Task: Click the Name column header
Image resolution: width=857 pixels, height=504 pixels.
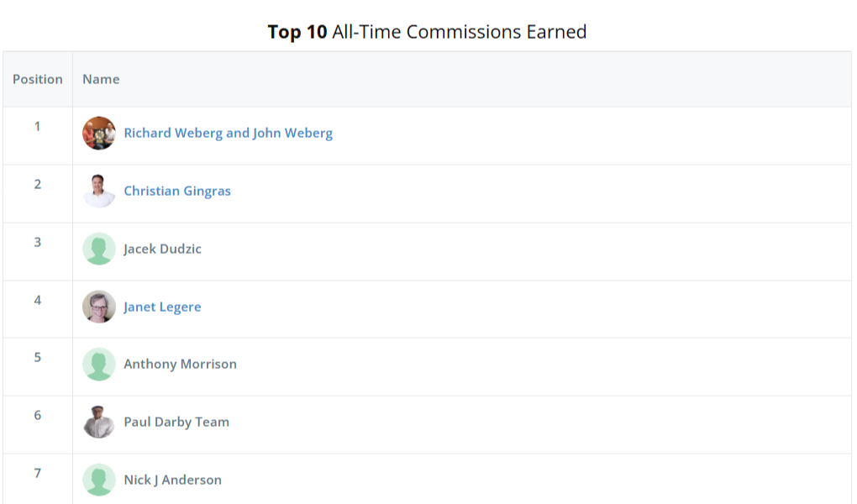Action: [x=101, y=80]
